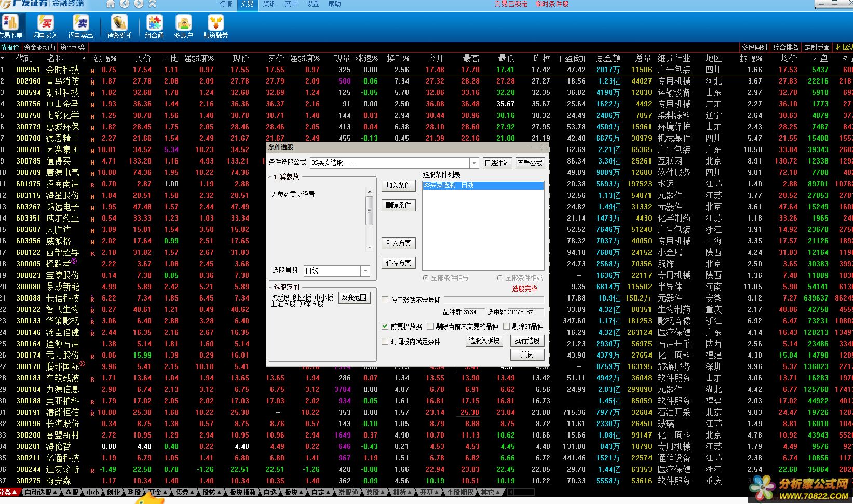Viewport: 853px width, 504px height.
Task: Click the 引入方案 button
Action: click(398, 243)
